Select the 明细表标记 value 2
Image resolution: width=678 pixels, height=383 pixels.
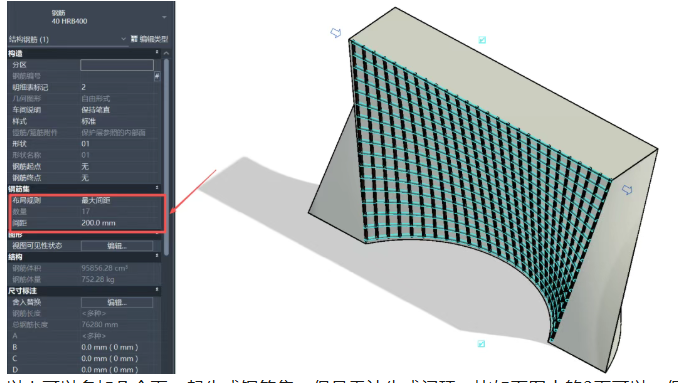(84, 87)
